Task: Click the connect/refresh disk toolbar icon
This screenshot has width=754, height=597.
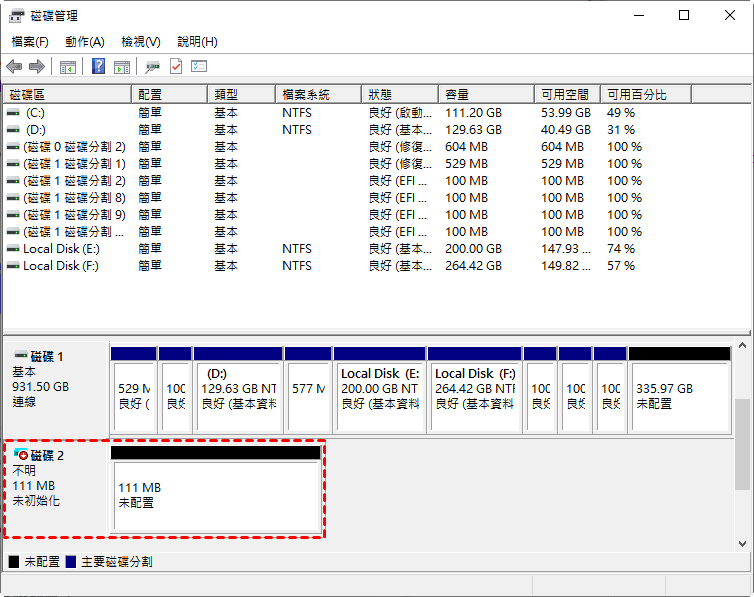Action: (152, 67)
